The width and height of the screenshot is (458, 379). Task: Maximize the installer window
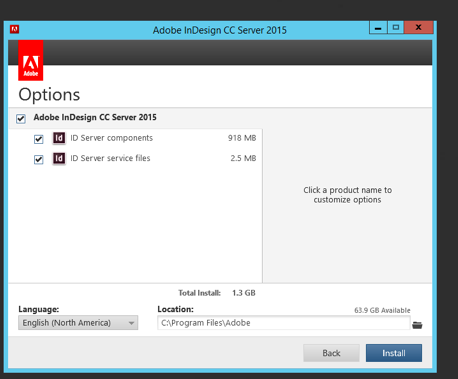pyautogui.click(x=396, y=28)
